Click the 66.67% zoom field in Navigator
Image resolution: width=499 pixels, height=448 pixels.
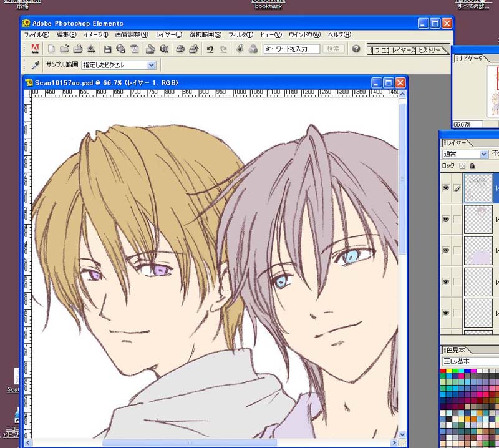467,124
